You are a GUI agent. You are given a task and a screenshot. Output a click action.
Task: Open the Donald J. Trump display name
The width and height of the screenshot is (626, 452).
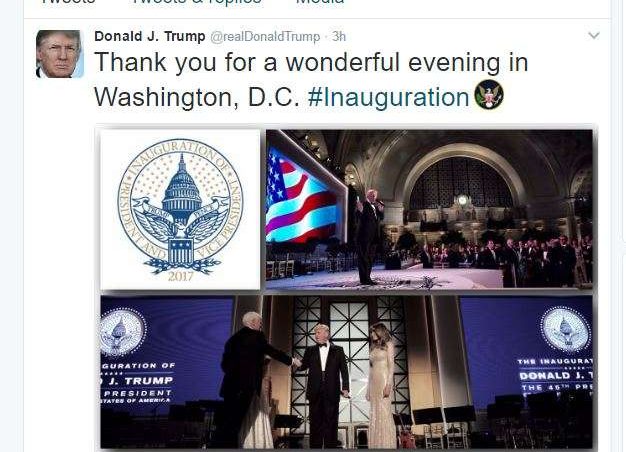point(150,36)
